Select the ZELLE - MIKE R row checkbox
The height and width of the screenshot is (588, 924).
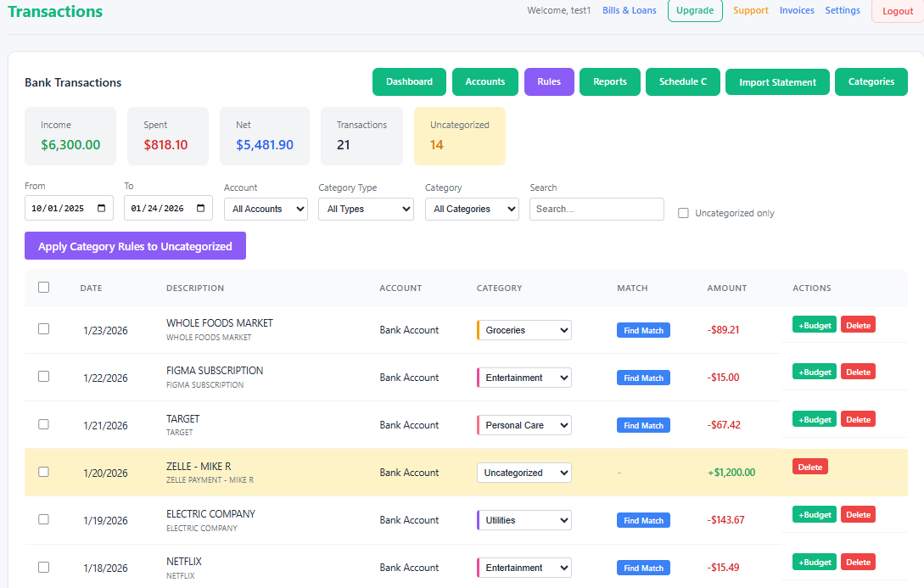tap(43, 472)
